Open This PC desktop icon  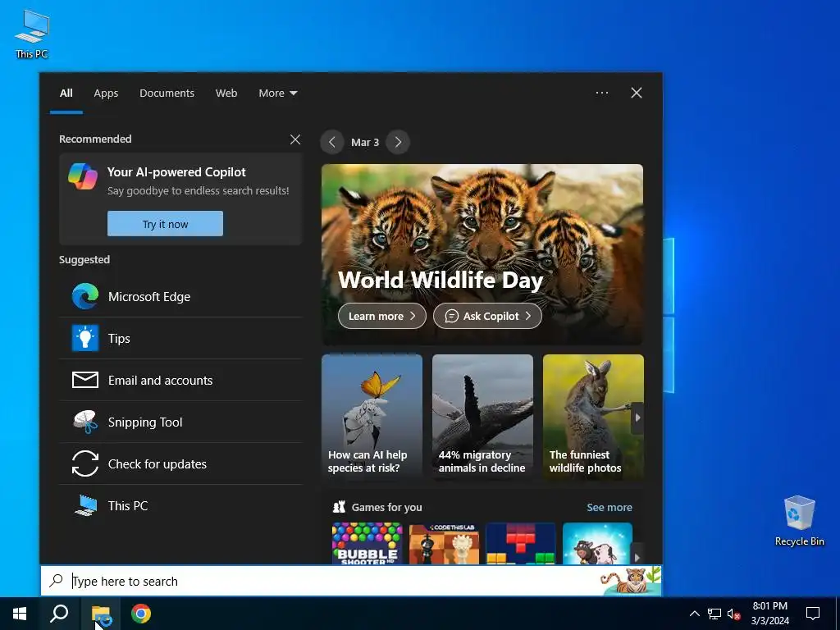32,34
